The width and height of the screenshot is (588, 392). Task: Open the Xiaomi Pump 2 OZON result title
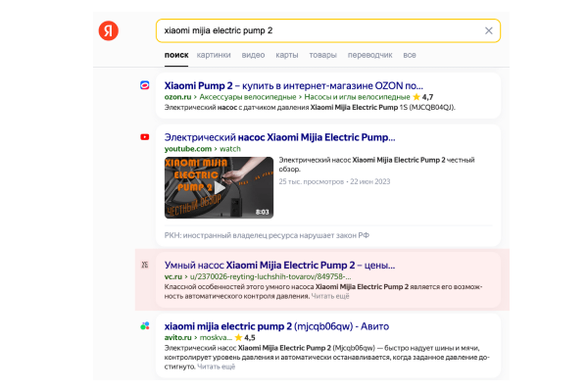click(x=294, y=86)
